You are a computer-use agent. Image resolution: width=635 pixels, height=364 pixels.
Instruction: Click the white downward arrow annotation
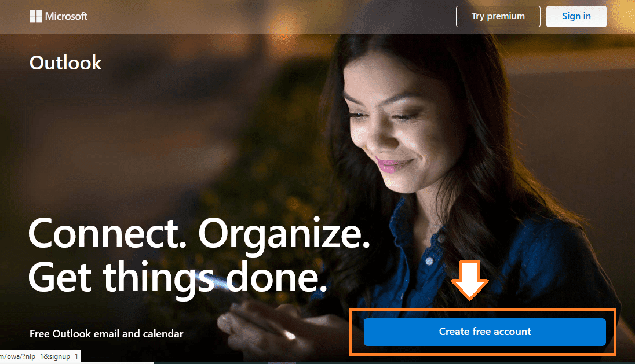[x=470, y=280]
